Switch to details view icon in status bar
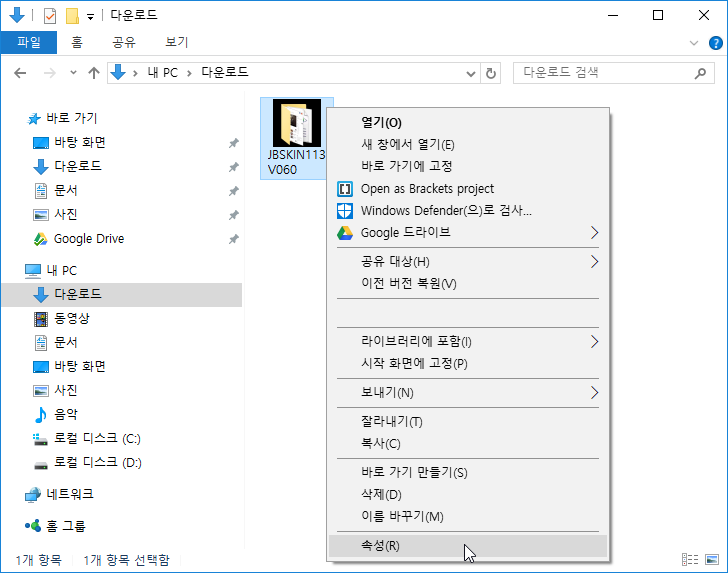The height and width of the screenshot is (573, 728). [690, 560]
